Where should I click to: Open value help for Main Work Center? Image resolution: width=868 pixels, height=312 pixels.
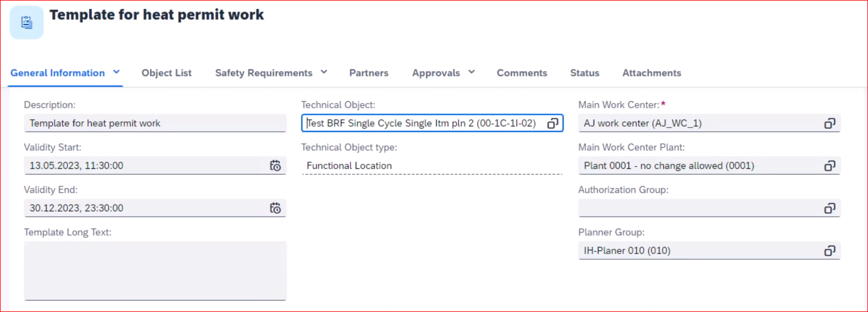tap(829, 123)
